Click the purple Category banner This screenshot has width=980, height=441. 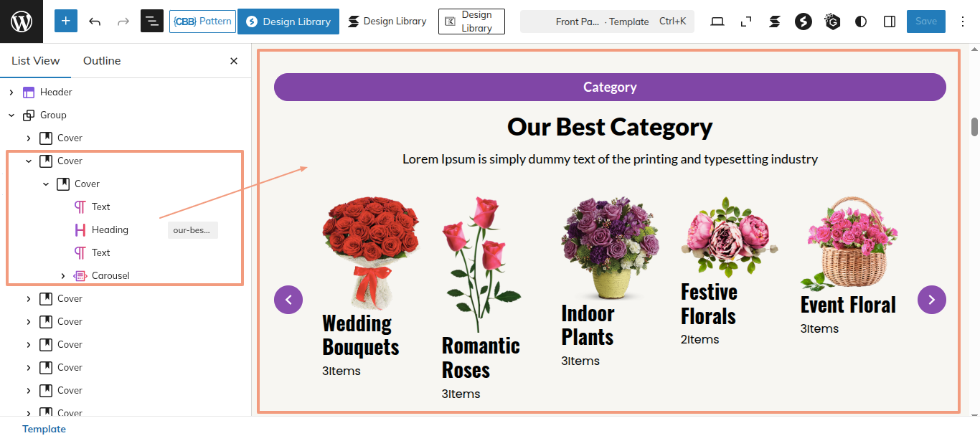point(610,87)
